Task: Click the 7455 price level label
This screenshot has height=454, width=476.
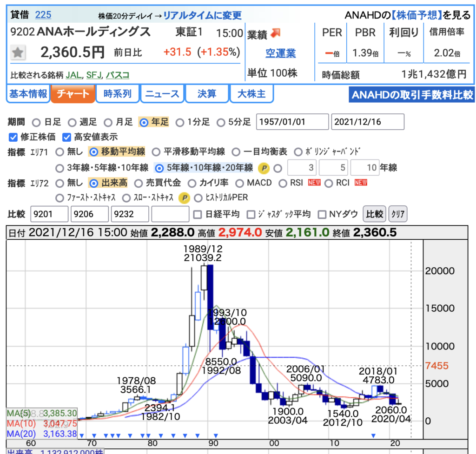Action: tap(436, 366)
